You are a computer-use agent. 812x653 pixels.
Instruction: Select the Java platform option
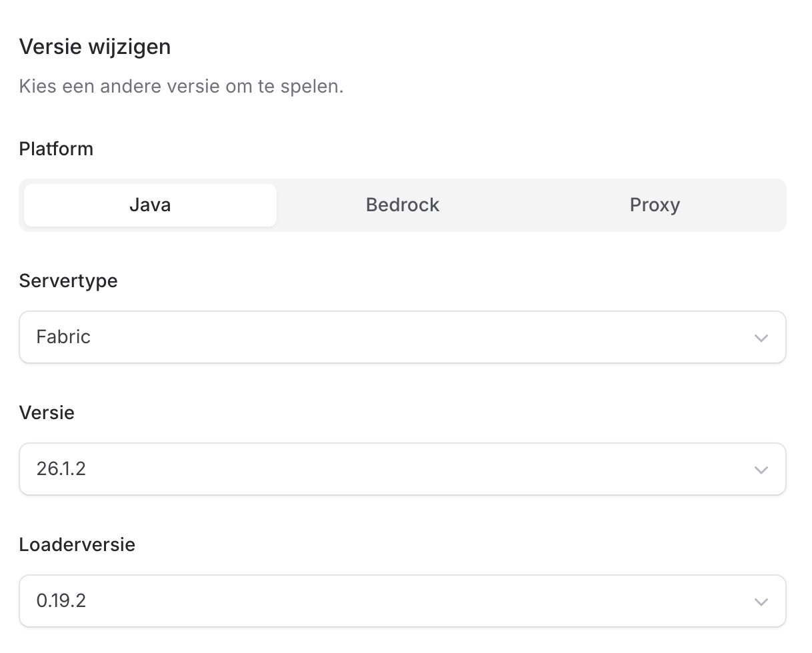point(150,205)
